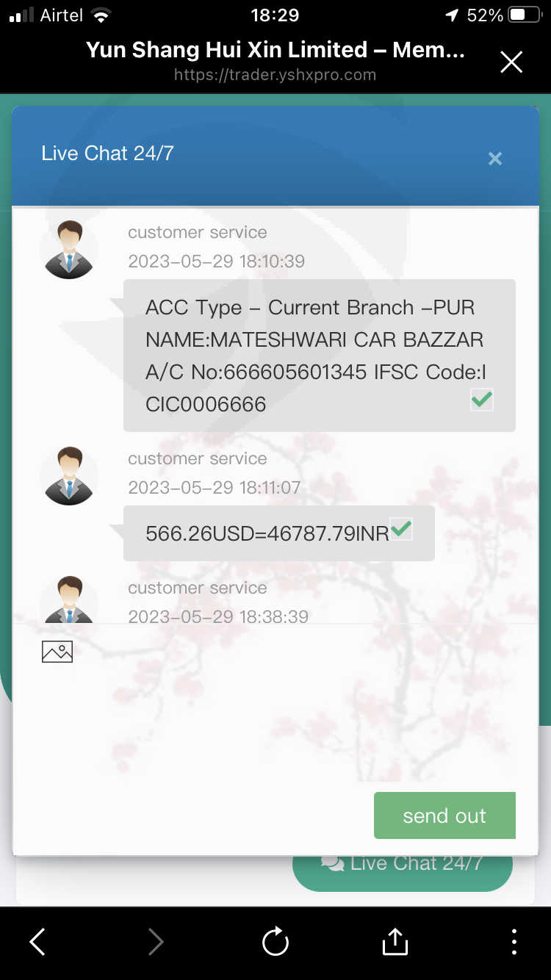Close the Live Chat 24/7 panel
The width and height of the screenshot is (551, 980).
coord(495,159)
